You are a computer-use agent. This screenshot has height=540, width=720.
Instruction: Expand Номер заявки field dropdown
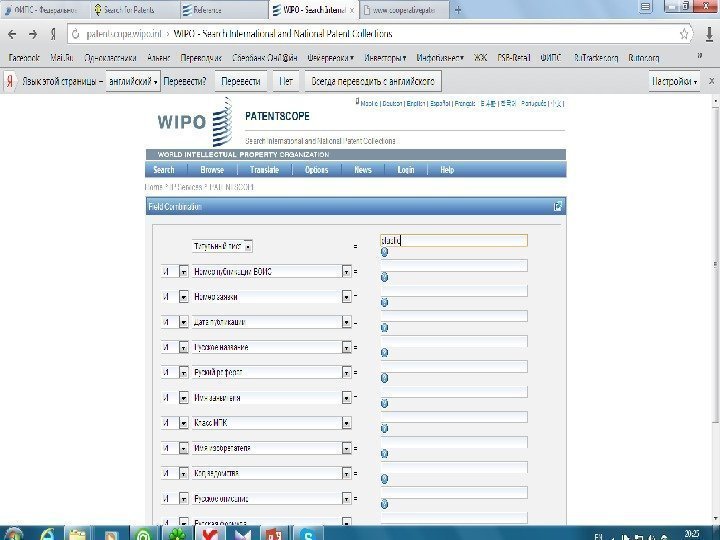point(347,297)
